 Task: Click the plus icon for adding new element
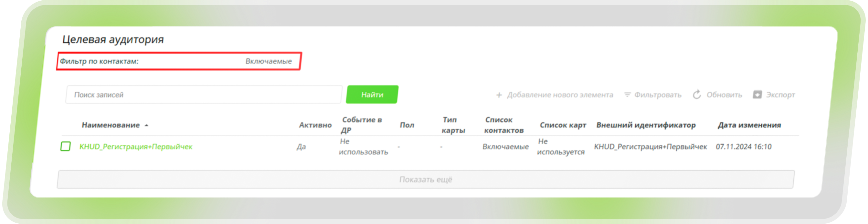499,95
